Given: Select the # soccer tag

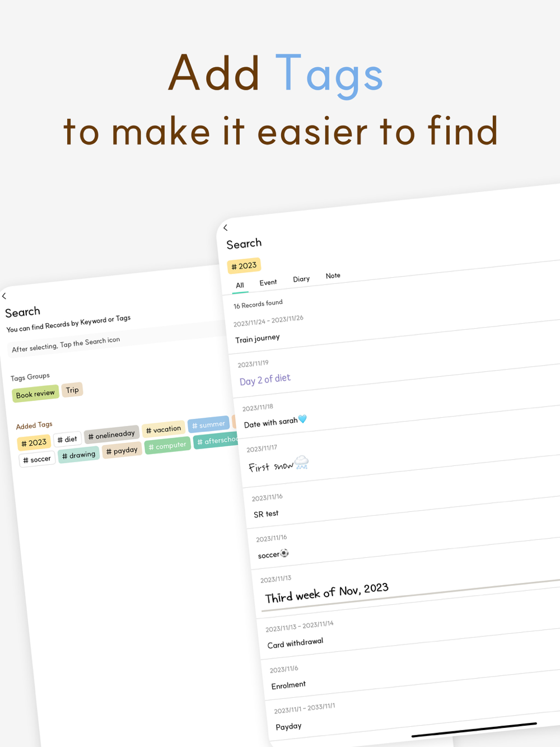Looking at the screenshot, I should 37,460.
